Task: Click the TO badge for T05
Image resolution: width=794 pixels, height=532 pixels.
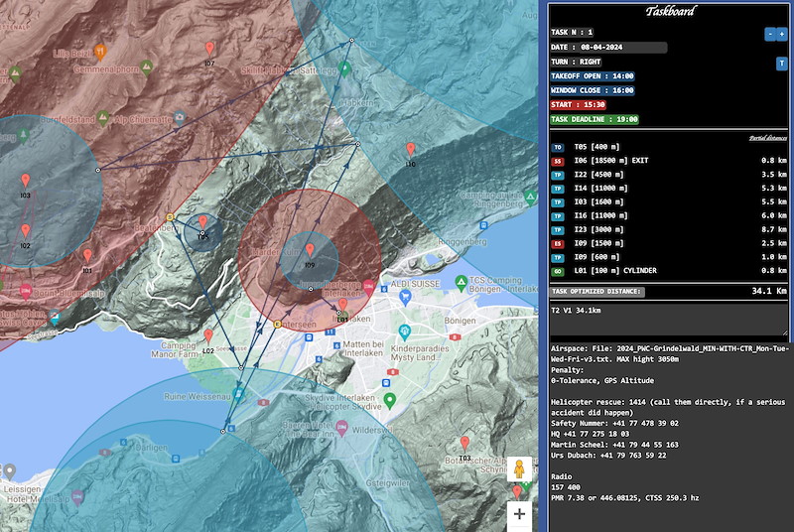Action: tap(558, 148)
